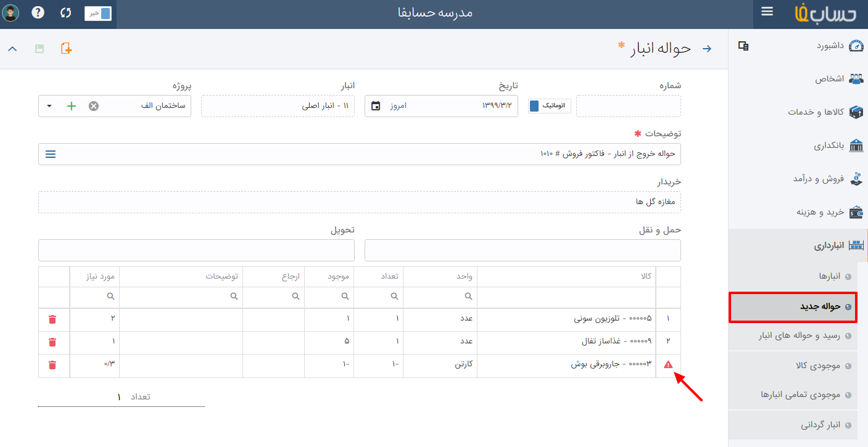Click the red warning icon on row three
Image resolution: width=868 pixels, height=447 pixels.
pos(668,364)
